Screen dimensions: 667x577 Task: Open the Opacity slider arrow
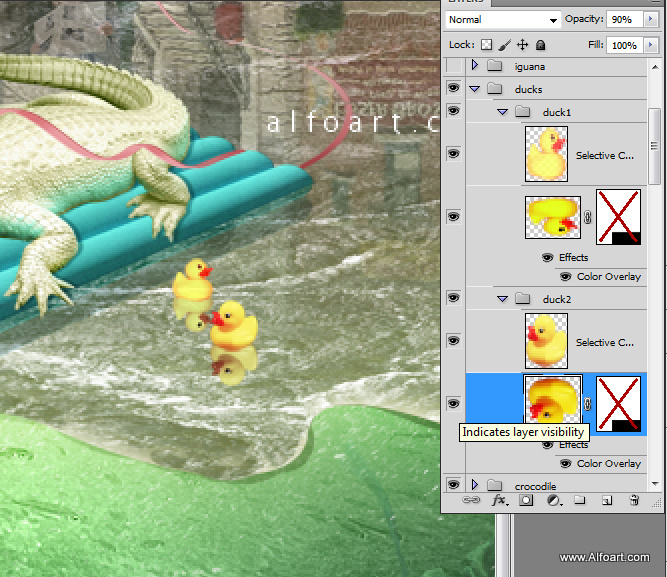tap(650, 19)
